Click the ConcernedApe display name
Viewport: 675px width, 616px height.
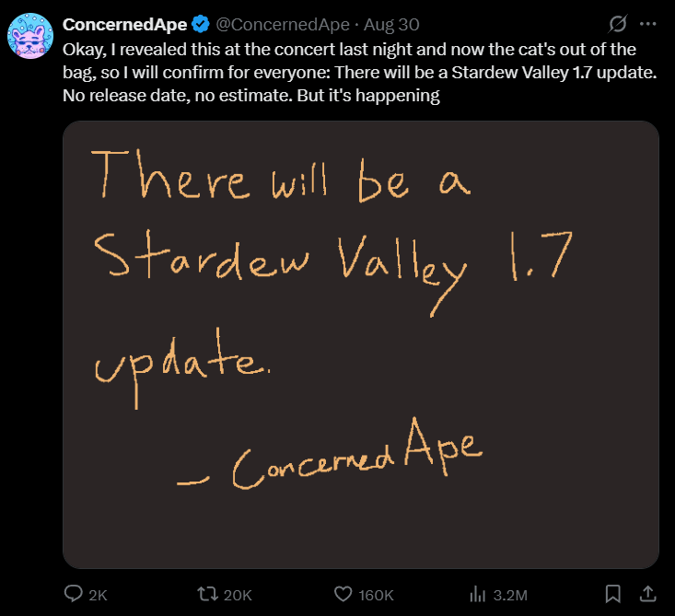tap(124, 22)
